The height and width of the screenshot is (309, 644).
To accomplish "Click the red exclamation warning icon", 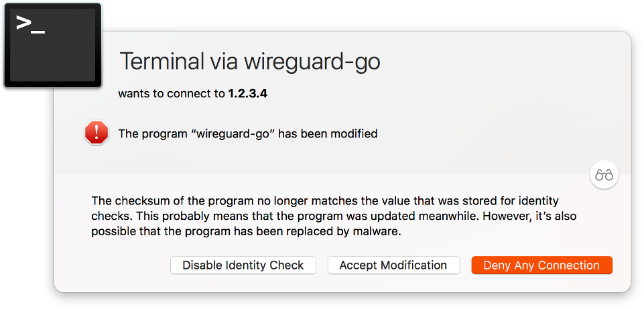I will pos(96,133).
